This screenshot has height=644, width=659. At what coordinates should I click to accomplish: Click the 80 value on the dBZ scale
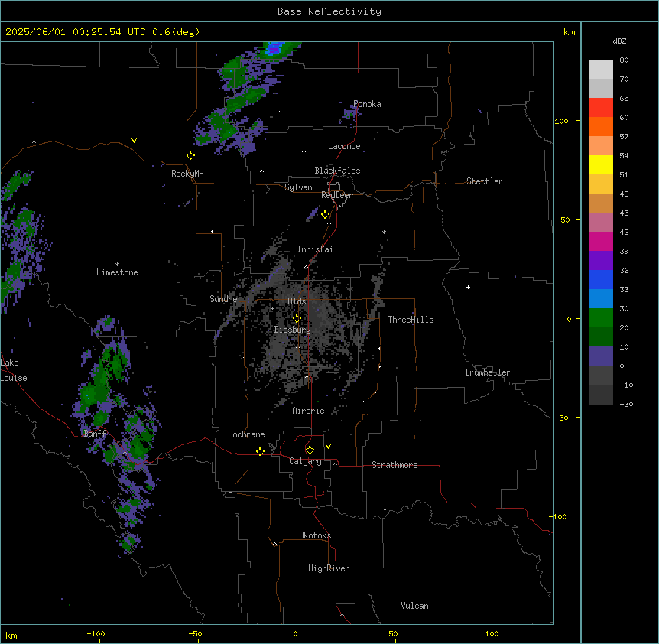(x=624, y=60)
